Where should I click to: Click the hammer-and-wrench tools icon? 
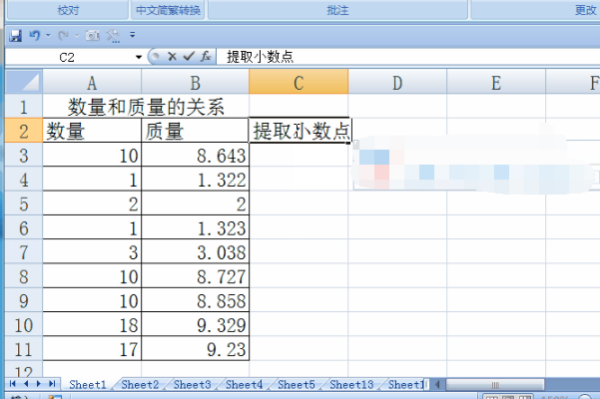(113, 36)
